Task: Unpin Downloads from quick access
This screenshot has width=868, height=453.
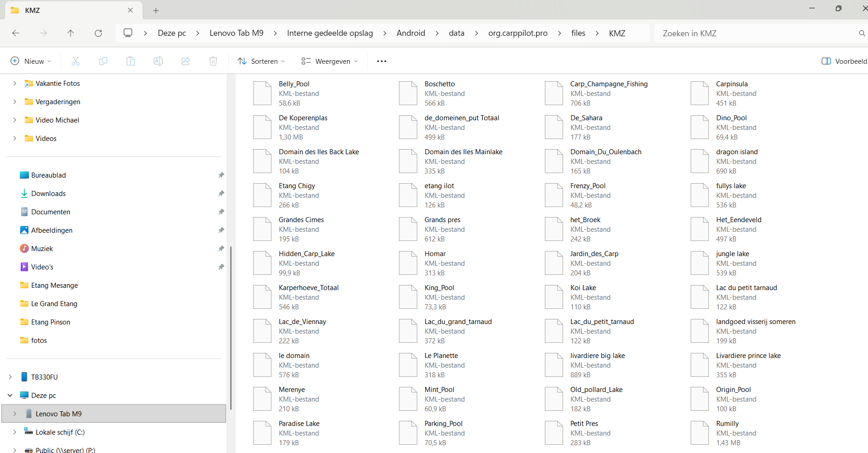Action: point(221,194)
